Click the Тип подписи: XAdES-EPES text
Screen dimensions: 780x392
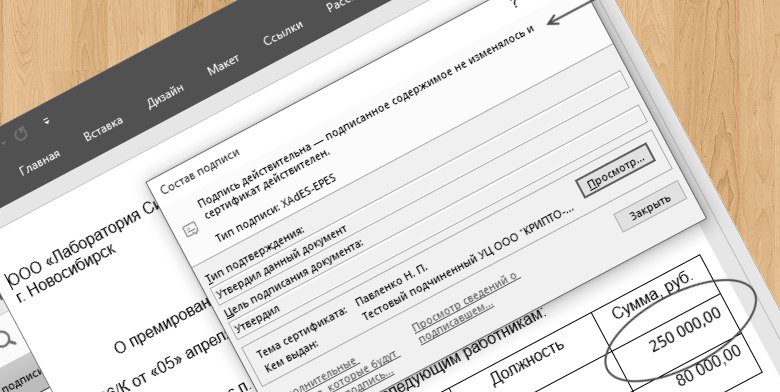click(x=276, y=209)
